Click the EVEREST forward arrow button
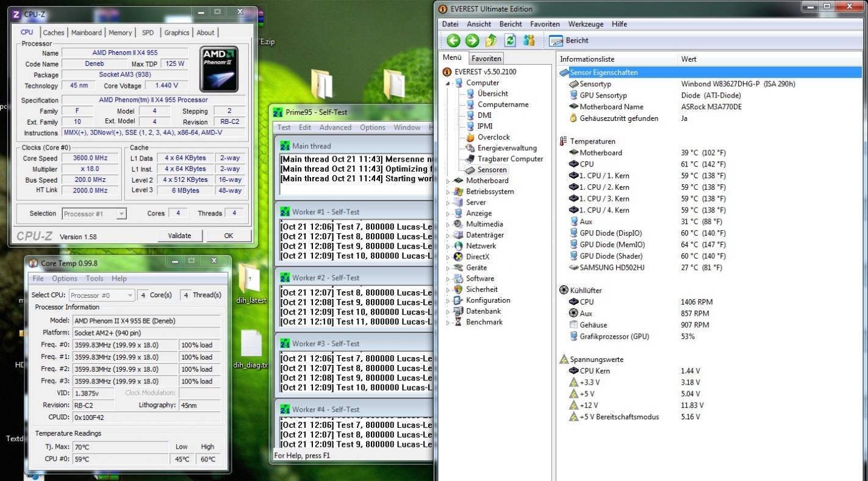Image resolution: width=868 pixels, height=481 pixels. point(472,40)
